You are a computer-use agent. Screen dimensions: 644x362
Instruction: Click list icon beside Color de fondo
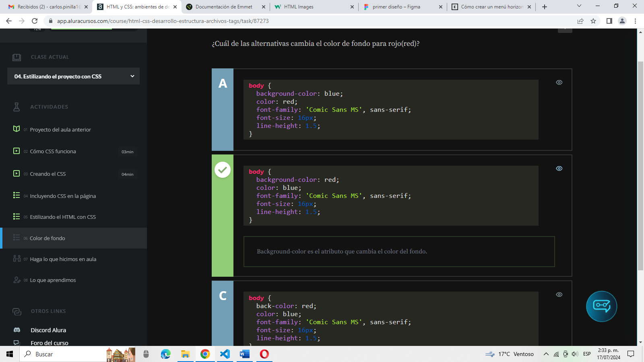[17, 237]
